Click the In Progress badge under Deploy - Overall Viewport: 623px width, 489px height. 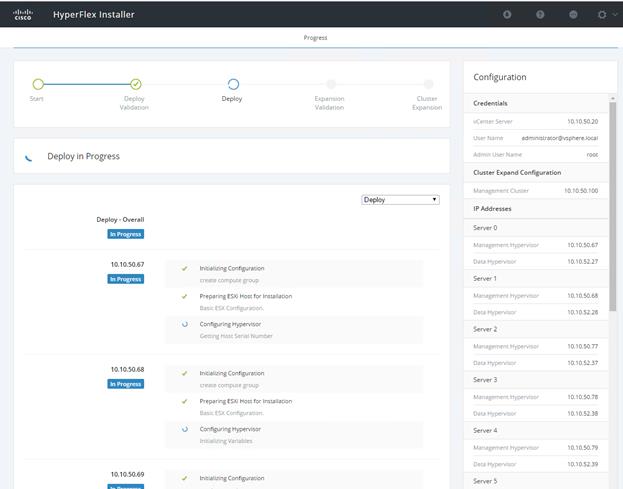tap(126, 234)
